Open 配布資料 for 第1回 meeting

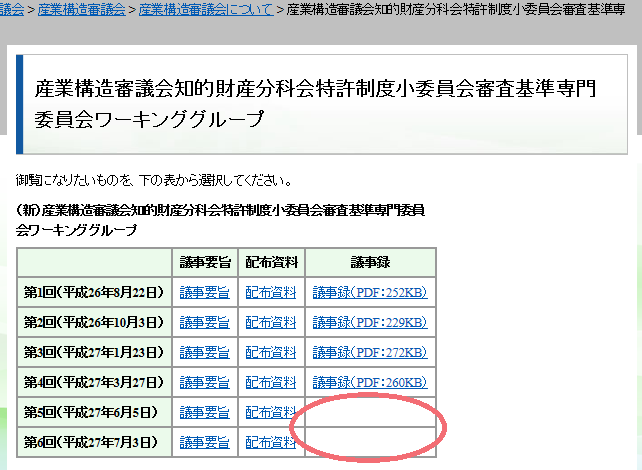271,293
